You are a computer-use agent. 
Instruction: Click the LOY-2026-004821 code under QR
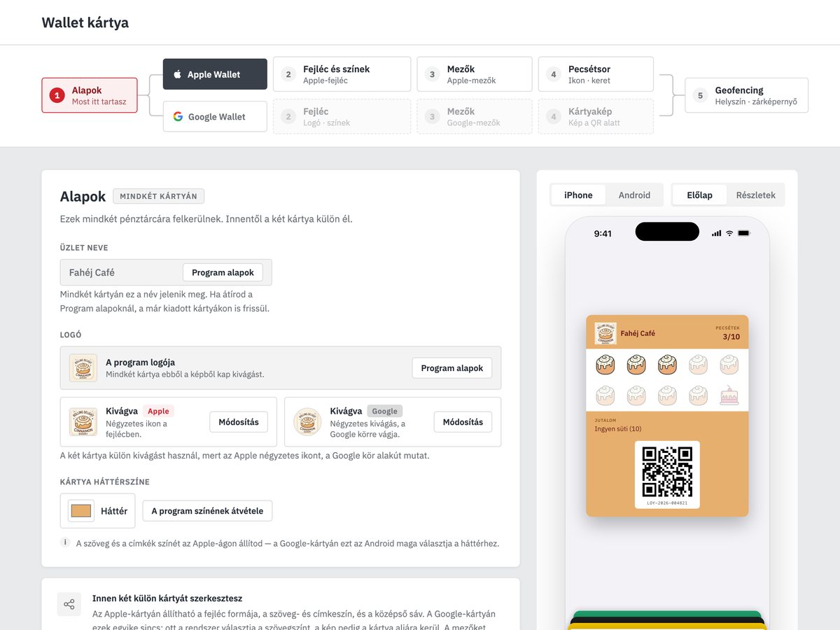tap(667, 503)
